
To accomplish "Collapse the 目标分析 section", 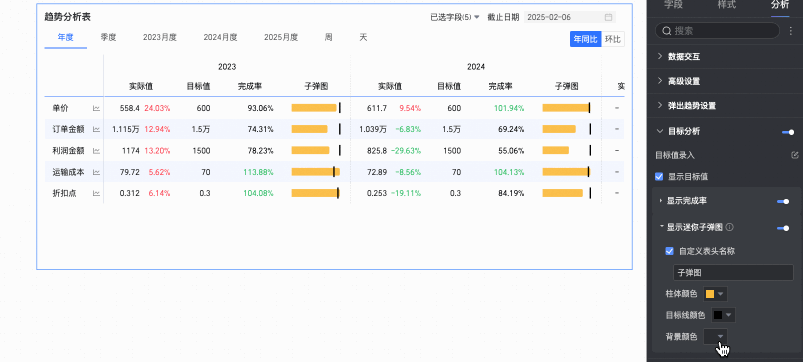I will click(660, 132).
